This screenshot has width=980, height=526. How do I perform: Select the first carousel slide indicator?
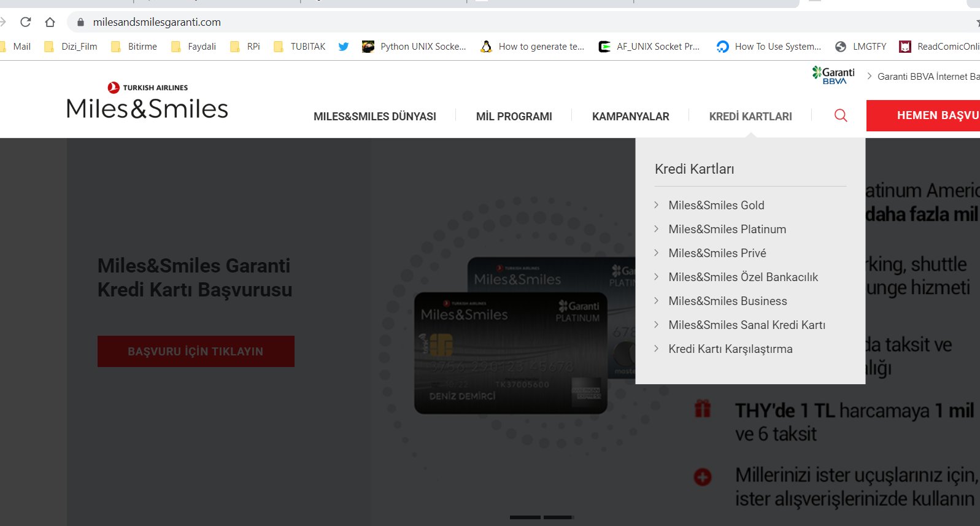(525, 517)
